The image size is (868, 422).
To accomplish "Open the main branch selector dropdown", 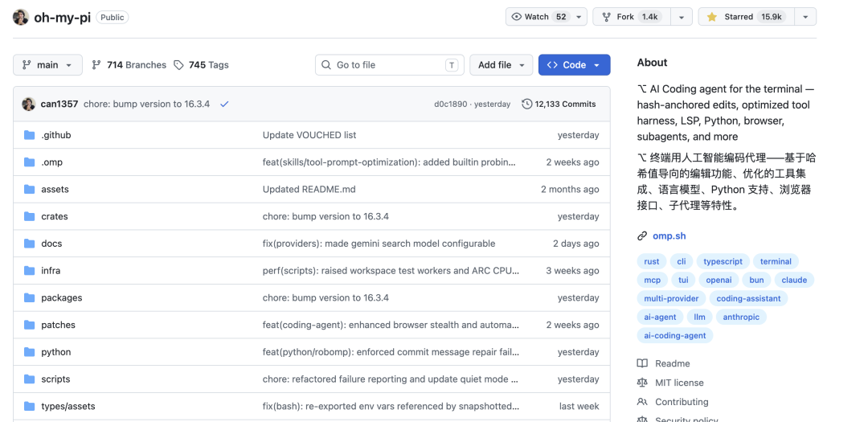I will click(47, 65).
